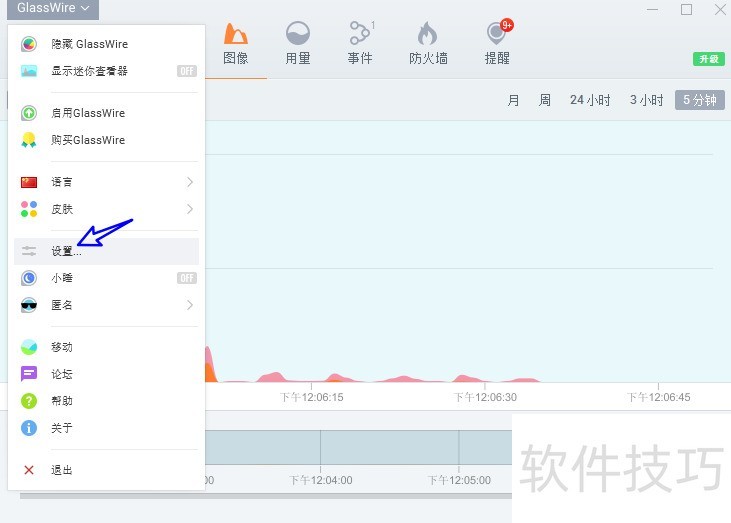Click the mini viewer picture icon

29,71
